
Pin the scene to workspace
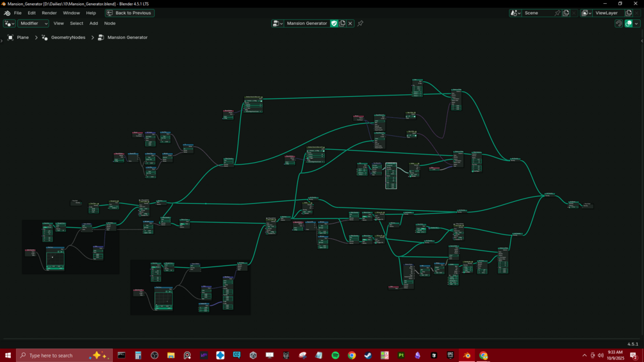[557, 13]
